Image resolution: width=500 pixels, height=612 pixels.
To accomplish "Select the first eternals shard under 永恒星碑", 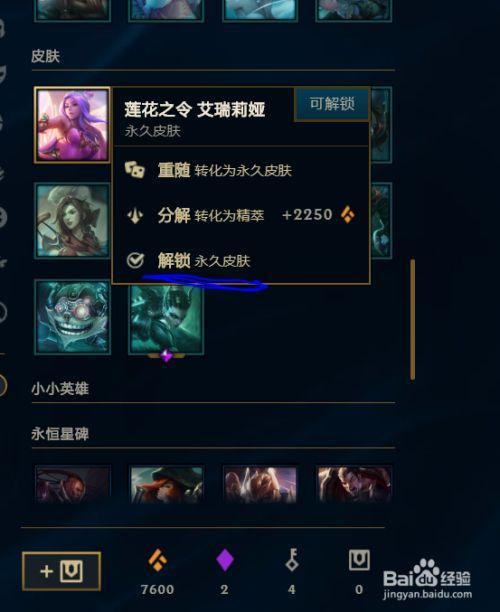I will point(73,484).
